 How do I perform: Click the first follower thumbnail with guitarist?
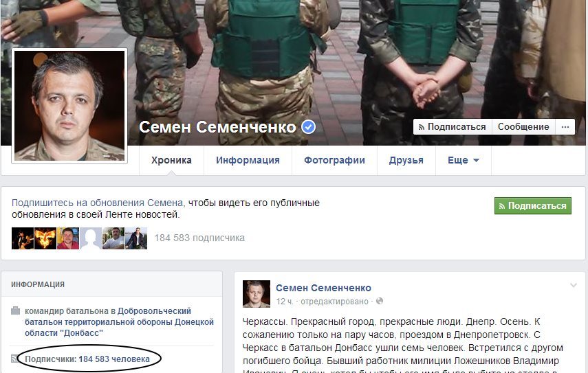[23, 238]
